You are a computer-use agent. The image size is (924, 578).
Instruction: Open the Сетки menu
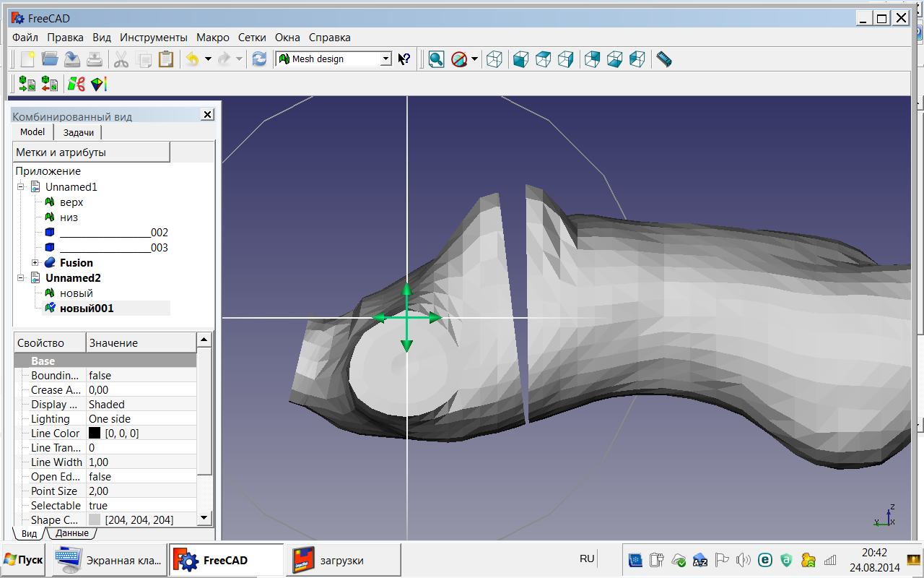point(252,38)
